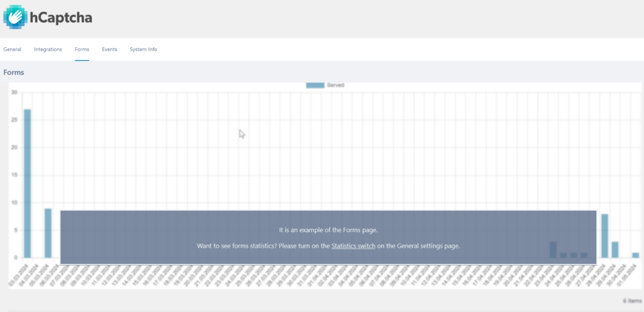Open the General tab

[x=12, y=49]
